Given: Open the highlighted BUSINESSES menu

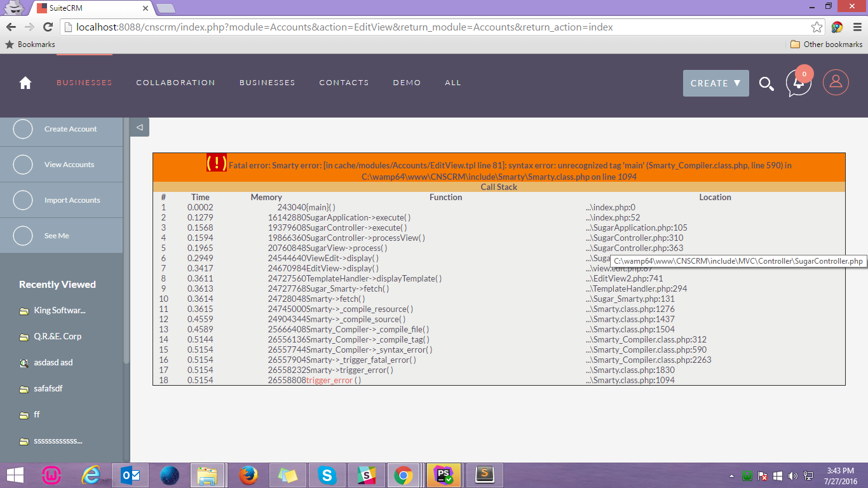Looking at the screenshot, I should click(84, 83).
